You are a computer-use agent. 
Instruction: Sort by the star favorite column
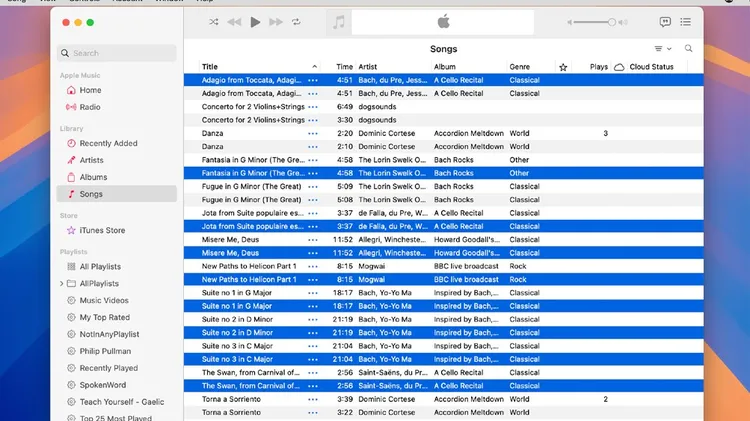coord(563,67)
